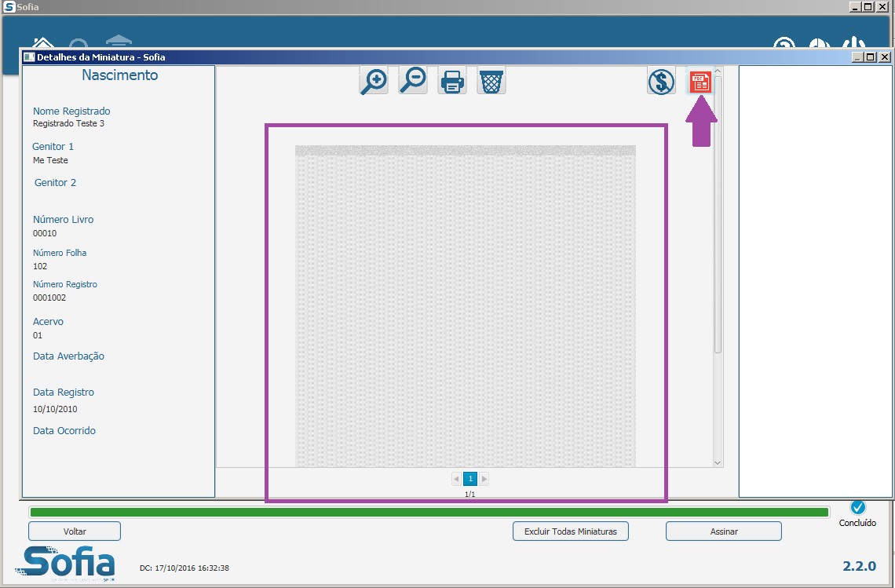This screenshot has width=895, height=588.
Task: Click the Voltar button
Action: [x=75, y=531]
